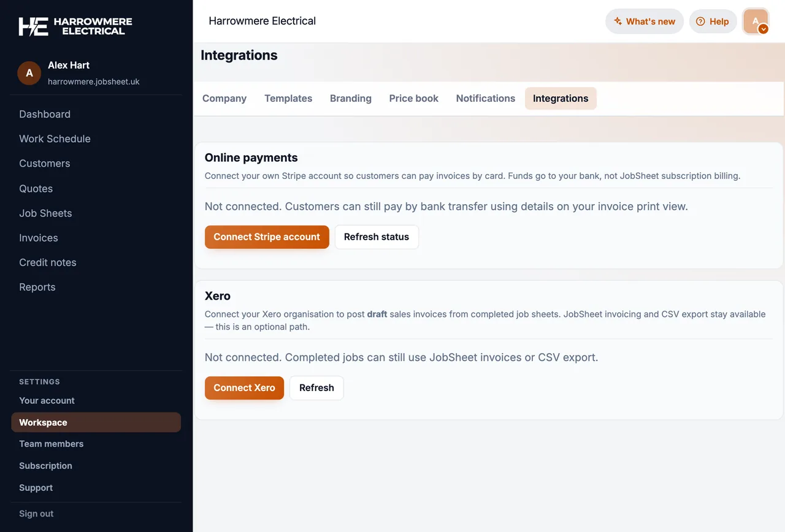Open the user avatar menu at top right

click(x=756, y=21)
